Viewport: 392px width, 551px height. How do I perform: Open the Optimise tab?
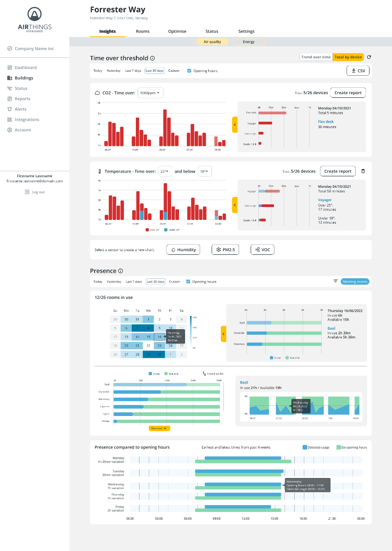click(x=177, y=31)
